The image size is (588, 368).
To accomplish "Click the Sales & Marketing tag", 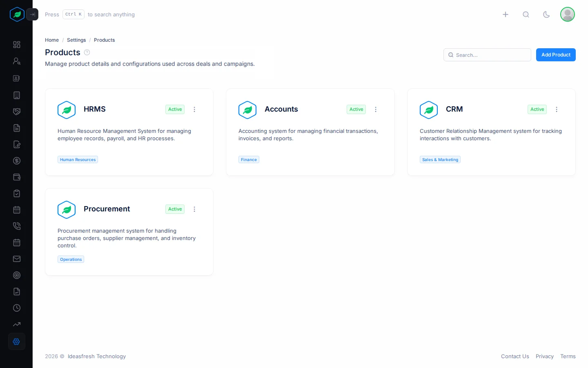I will [x=440, y=160].
